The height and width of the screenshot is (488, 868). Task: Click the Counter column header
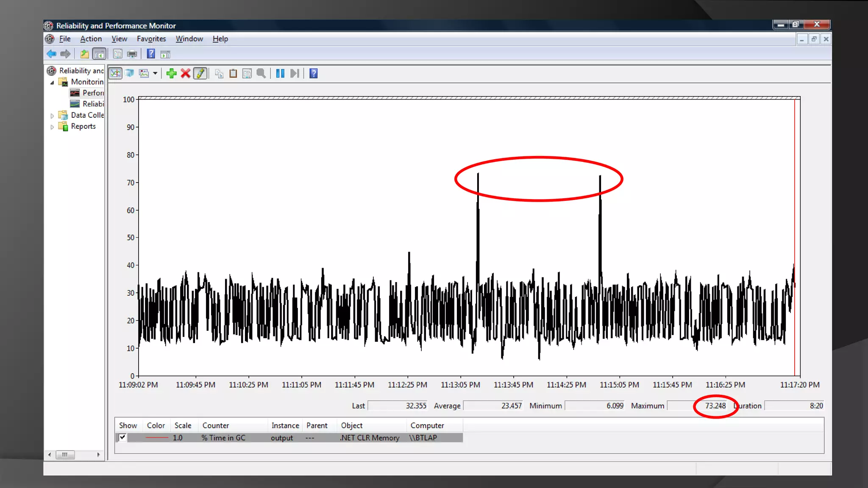(x=215, y=425)
